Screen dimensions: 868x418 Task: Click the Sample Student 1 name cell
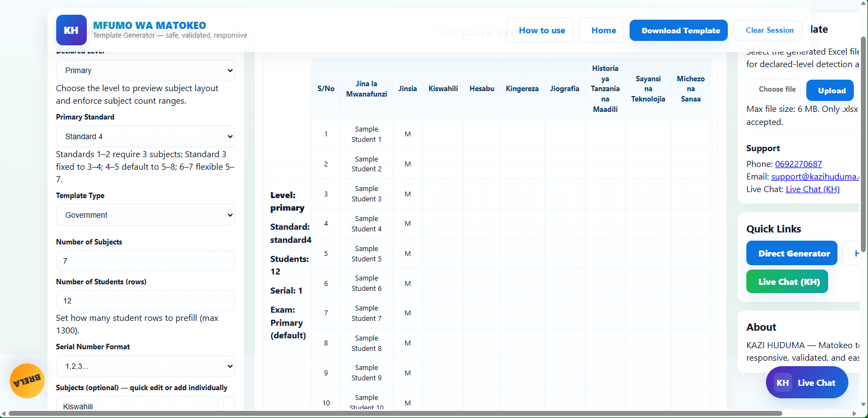click(x=367, y=134)
